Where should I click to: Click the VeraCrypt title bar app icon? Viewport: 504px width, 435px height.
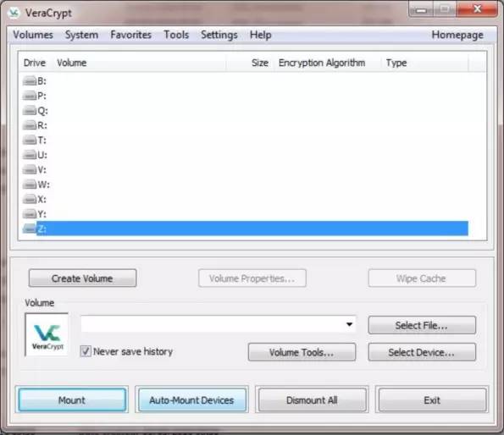tap(14, 13)
